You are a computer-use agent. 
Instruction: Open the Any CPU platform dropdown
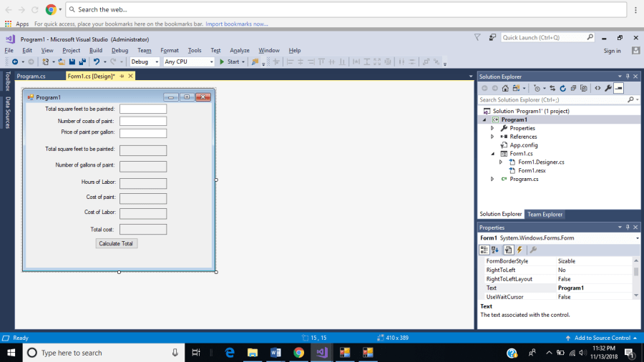click(189, 62)
